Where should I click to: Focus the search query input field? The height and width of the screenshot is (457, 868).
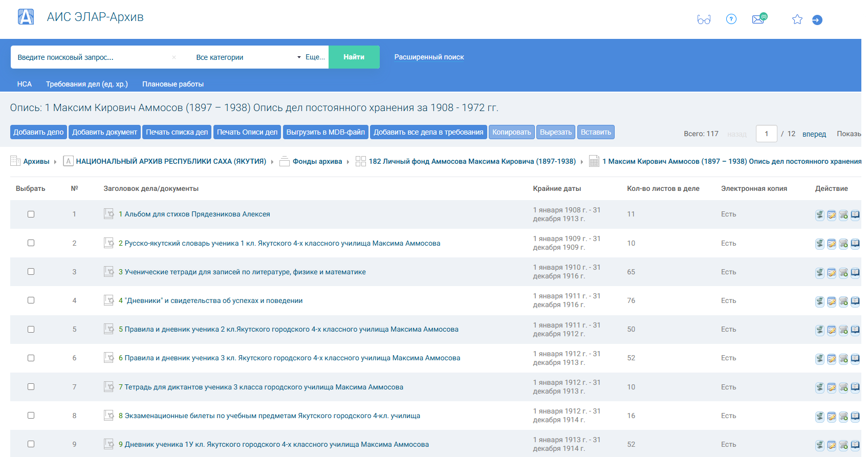click(x=92, y=57)
